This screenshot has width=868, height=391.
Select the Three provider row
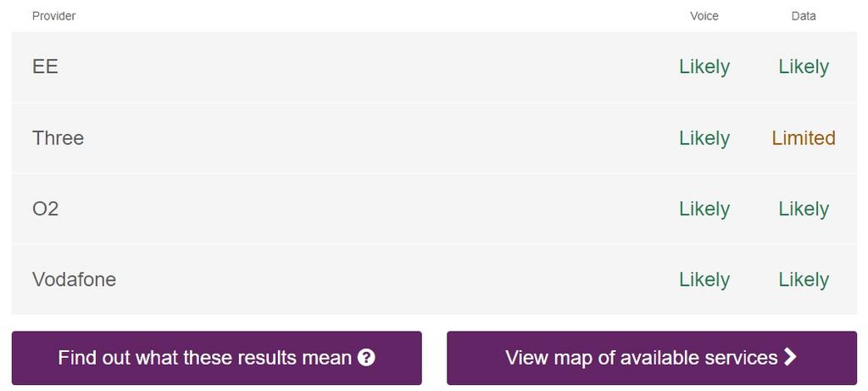pos(434,138)
